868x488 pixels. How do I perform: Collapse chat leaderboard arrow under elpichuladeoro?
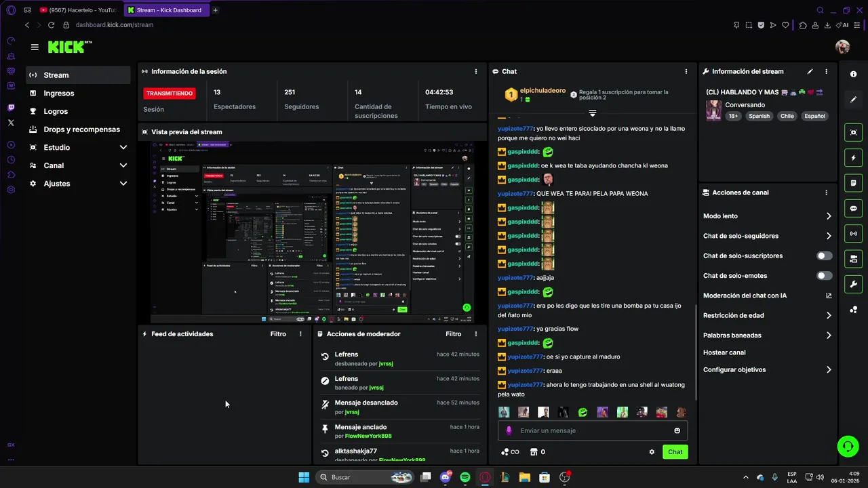593,113
